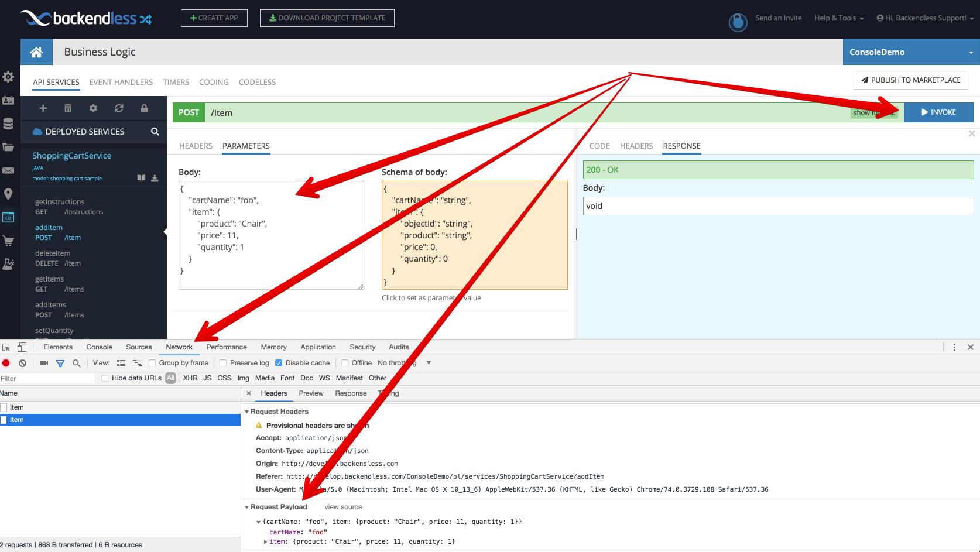The height and width of the screenshot is (552, 980).
Task: Click the delete service trash icon
Action: 68,108
